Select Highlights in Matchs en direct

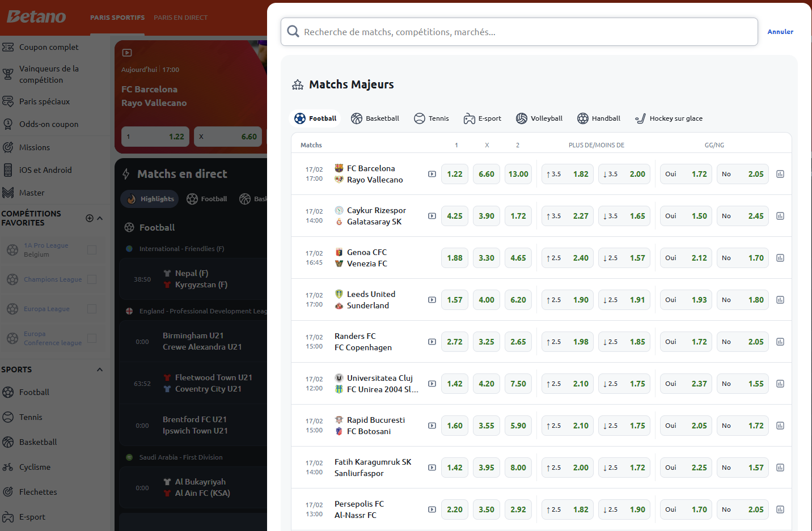[150, 199]
